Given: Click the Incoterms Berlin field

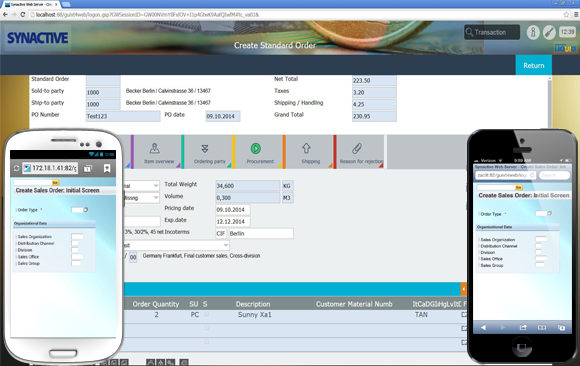Looking at the screenshot, I should [x=261, y=233].
